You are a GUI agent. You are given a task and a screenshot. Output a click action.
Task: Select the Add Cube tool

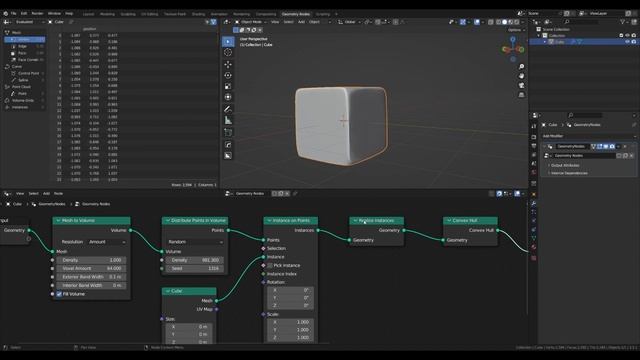click(228, 132)
